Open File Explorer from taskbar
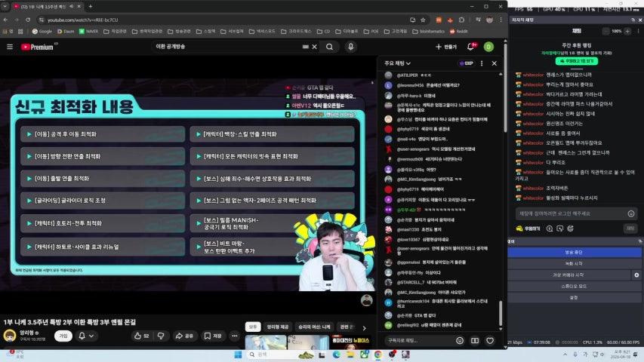The height and width of the screenshot is (362, 644). pyautogui.click(x=350, y=354)
